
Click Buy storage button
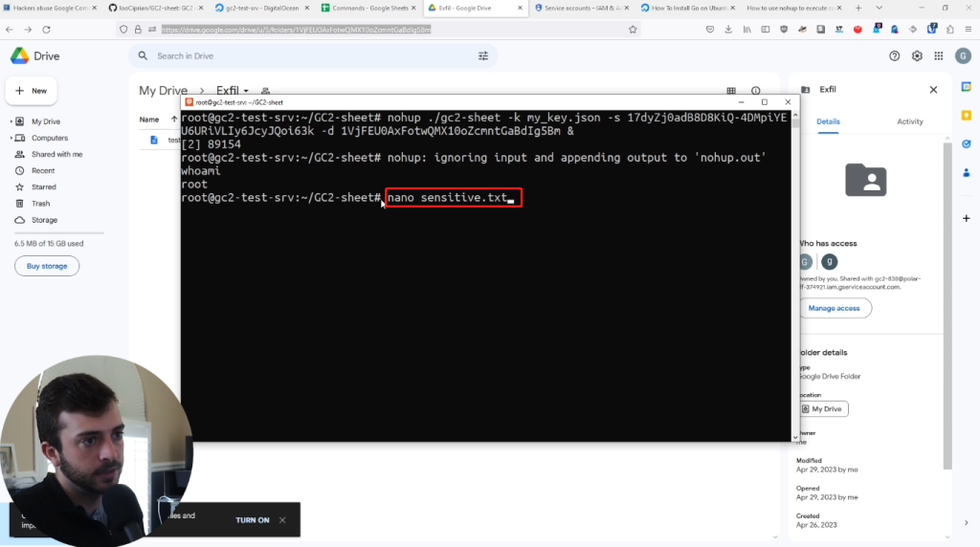[x=47, y=266]
